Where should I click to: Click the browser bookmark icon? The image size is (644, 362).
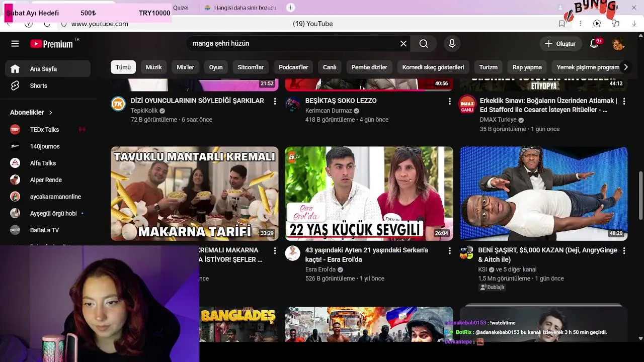(x=561, y=24)
